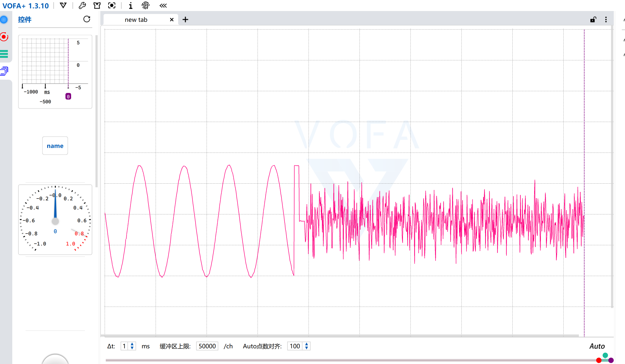Open the shirt theme icon
The width and height of the screenshot is (625, 364).
[97, 5]
